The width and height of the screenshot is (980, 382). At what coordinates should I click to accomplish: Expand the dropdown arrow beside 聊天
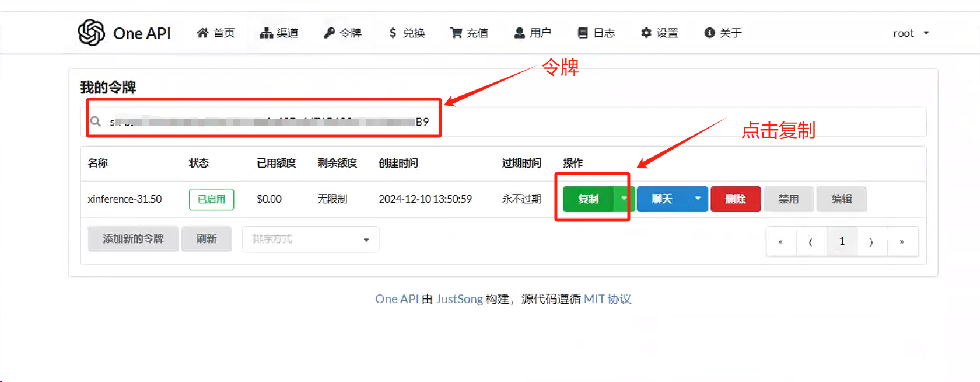point(698,199)
